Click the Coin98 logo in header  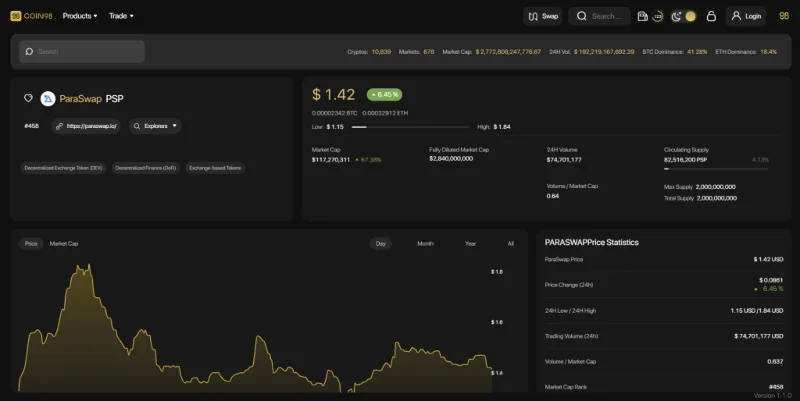(31, 16)
